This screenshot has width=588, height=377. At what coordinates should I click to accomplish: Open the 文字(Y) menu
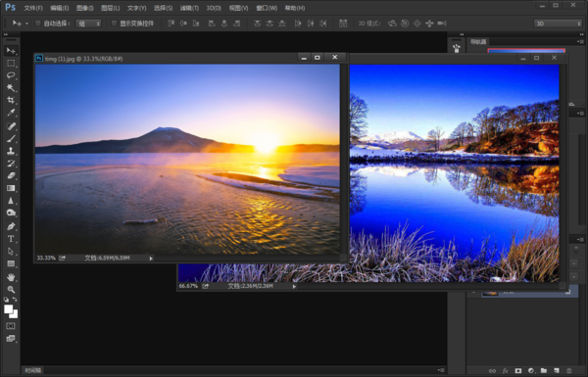click(136, 8)
